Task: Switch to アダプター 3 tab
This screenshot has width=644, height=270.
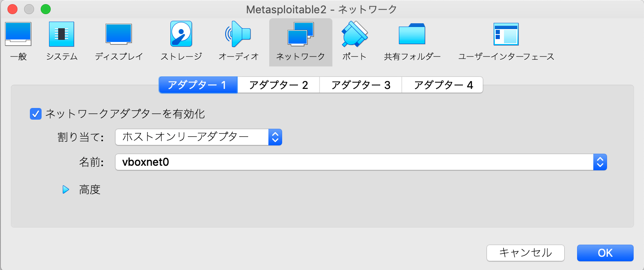Action: [361, 85]
